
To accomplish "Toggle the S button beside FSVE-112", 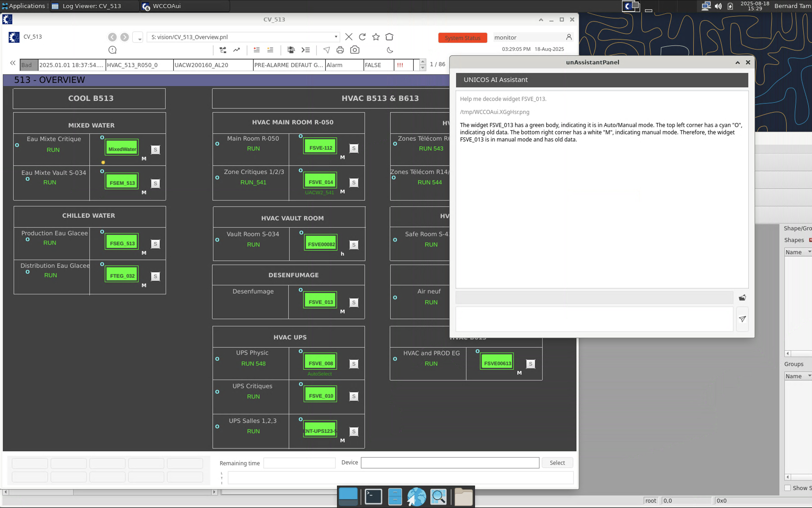I will 353,148.
